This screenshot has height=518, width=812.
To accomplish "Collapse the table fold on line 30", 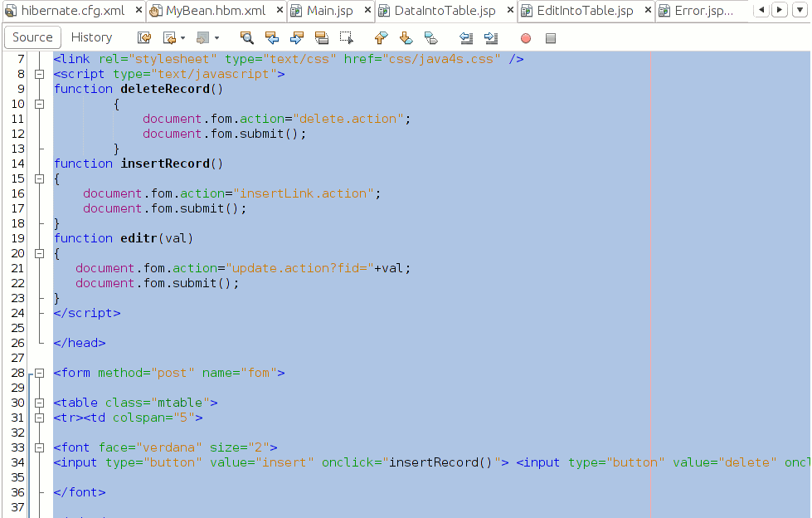I will [39, 403].
